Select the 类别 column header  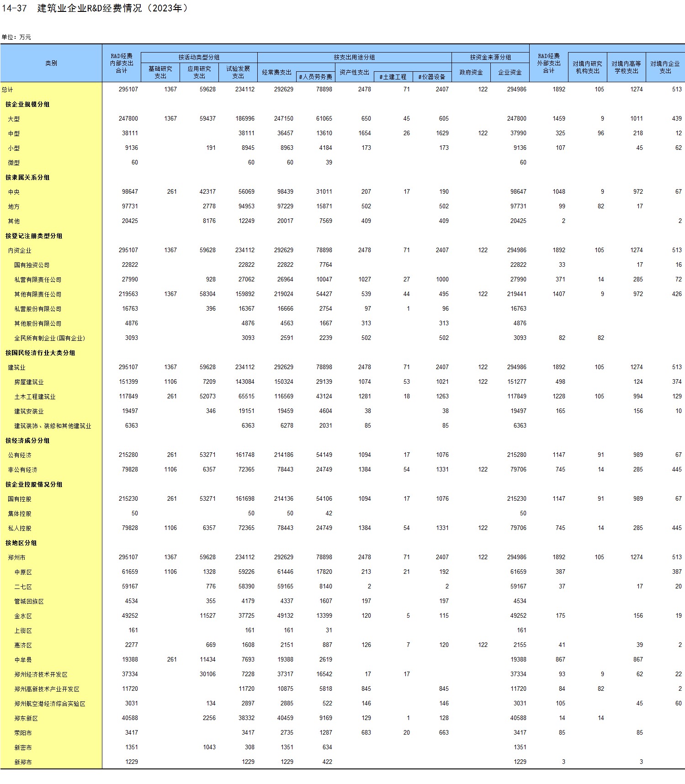tap(51, 63)
